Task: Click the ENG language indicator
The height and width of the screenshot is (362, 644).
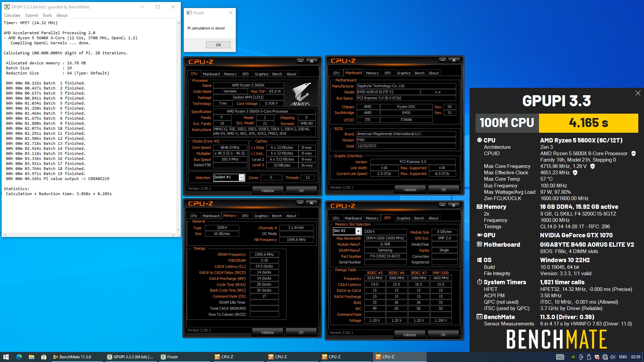Action: click(x=623, y=357)
